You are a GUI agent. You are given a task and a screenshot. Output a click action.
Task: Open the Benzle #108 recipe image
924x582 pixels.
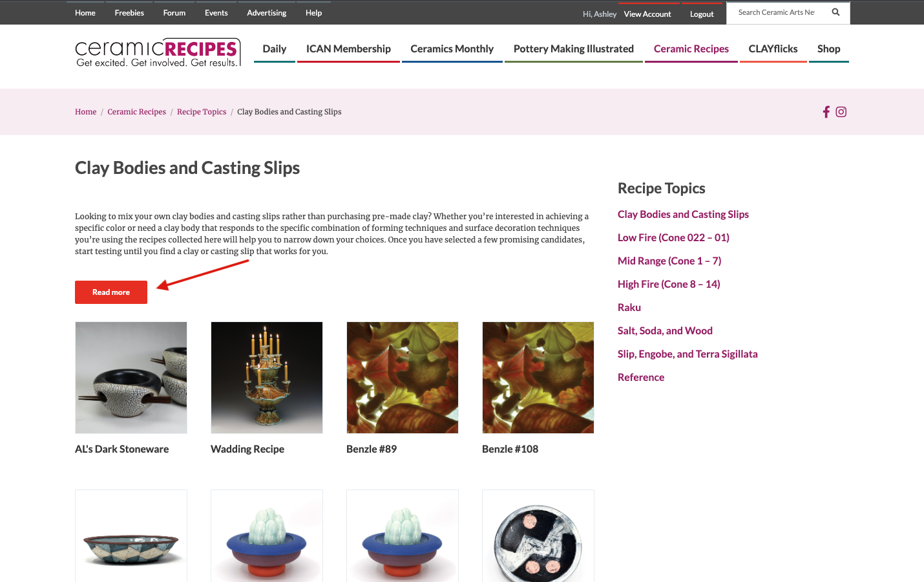click(538, 378)
